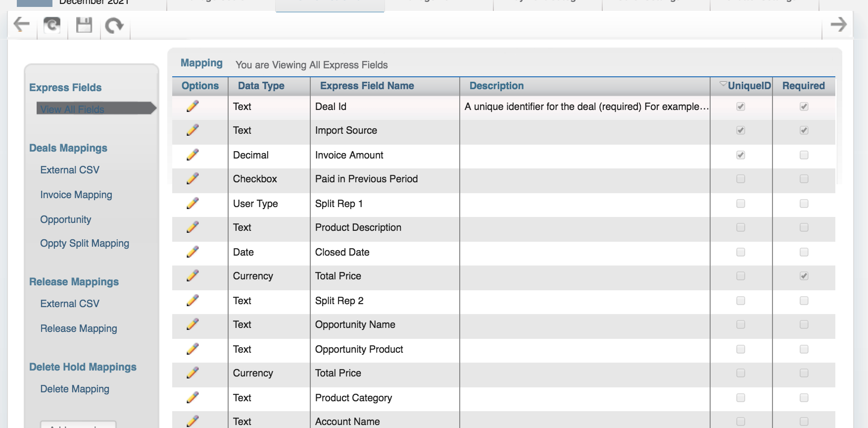868x428 pixels.
Task: Save using the floppy disk icon
Action: [x=84, y=25]
